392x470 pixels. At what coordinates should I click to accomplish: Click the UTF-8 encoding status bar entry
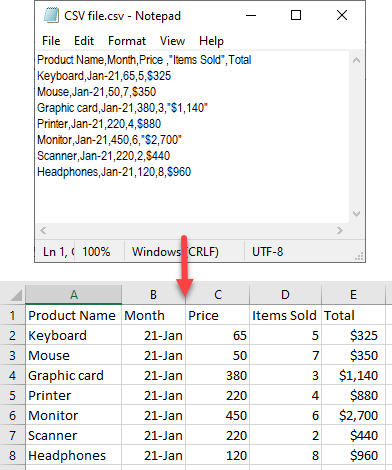[x=267, y=252]
